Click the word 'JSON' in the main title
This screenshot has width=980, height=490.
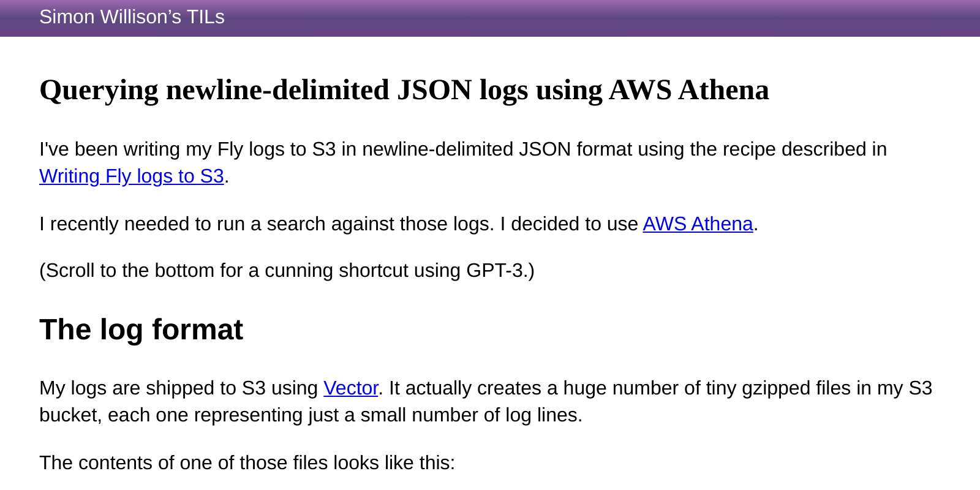pos(435,90)
